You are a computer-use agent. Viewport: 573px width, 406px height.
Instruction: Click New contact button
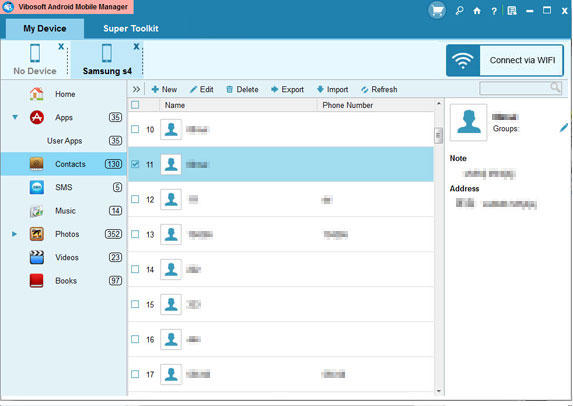point(164,90)
